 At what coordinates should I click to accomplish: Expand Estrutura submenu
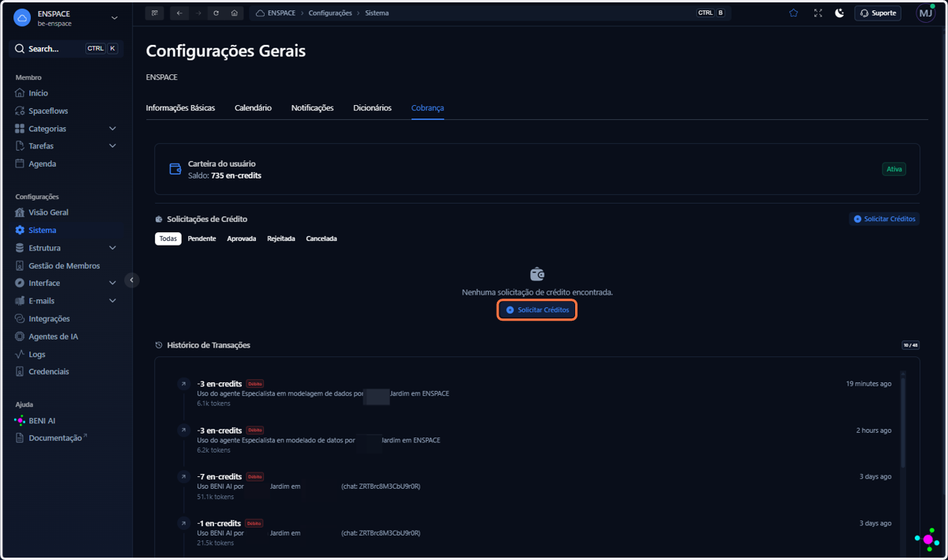coord(112,248)
